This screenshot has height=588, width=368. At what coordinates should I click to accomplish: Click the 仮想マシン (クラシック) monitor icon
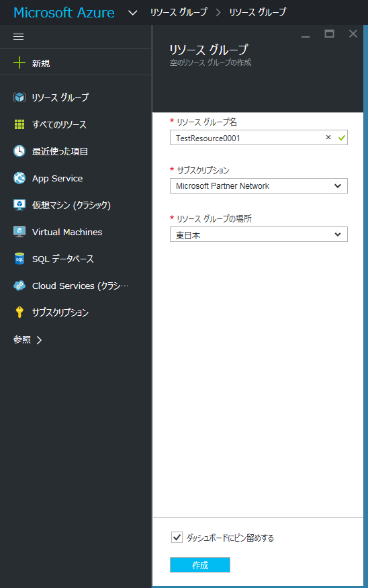(x=19, y=205)
